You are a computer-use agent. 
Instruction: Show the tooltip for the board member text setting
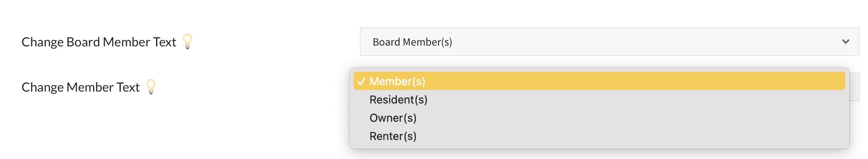pos(188,41)
